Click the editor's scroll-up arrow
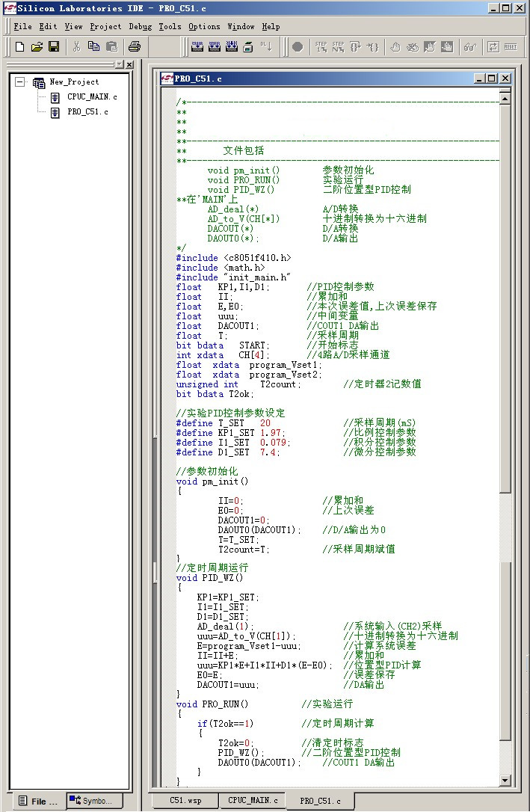530x812 pixels. pos(505,99)
